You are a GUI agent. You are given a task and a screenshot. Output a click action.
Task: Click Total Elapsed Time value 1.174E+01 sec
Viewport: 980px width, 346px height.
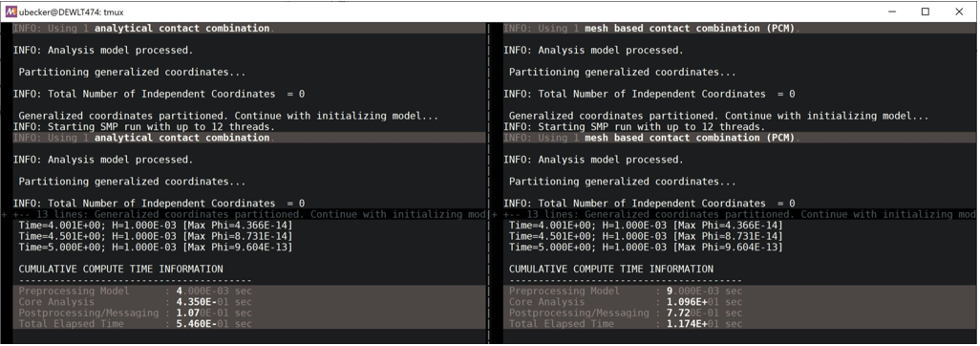pyautogui.click(x=704, y=323)
